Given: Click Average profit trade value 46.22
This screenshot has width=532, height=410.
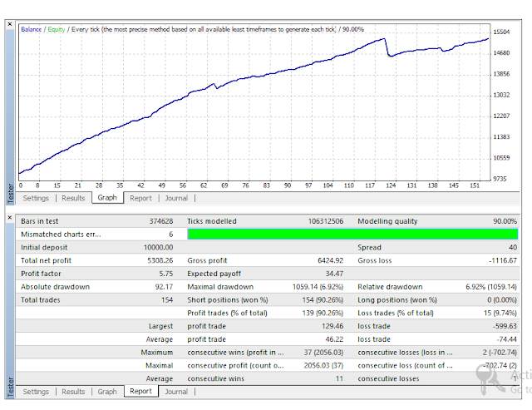Looking at the screenshot, I should (334, 339).
